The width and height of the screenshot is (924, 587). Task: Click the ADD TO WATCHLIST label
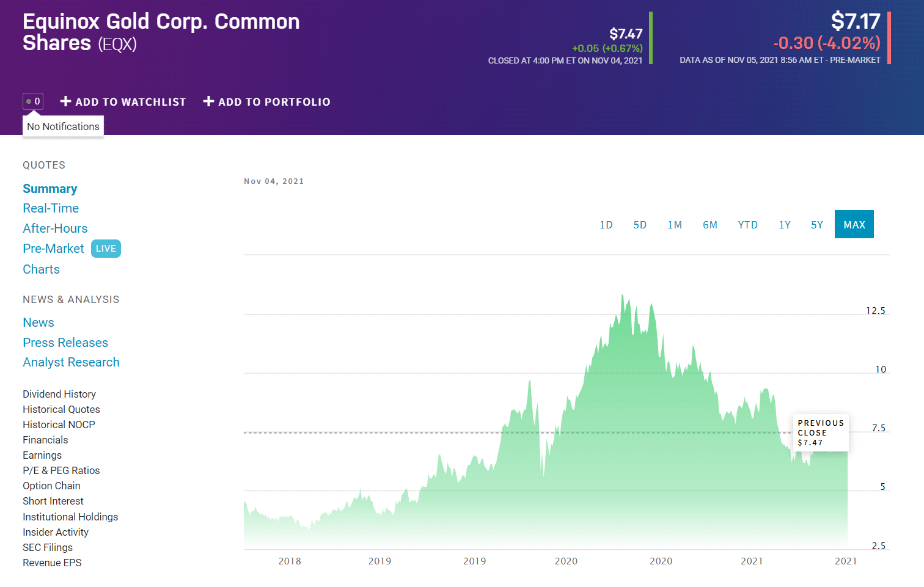tap(130, 102)
